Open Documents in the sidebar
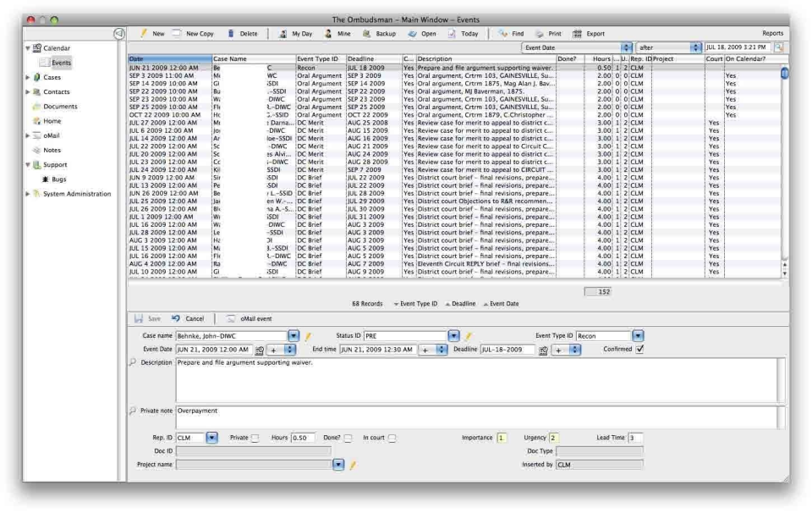 [60, 106]
